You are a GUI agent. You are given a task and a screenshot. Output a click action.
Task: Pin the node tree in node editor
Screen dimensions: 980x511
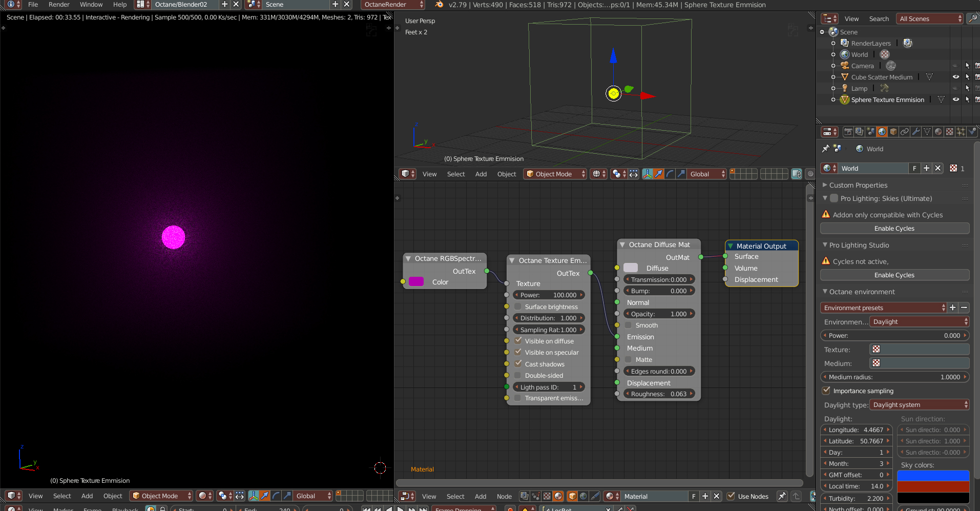(782, 496)
